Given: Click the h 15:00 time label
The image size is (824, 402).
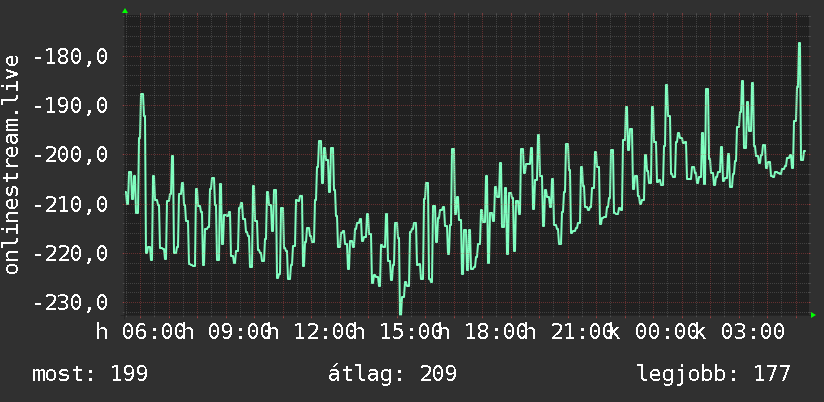Looking at the screenshot, I should click(x=398, y=333).
